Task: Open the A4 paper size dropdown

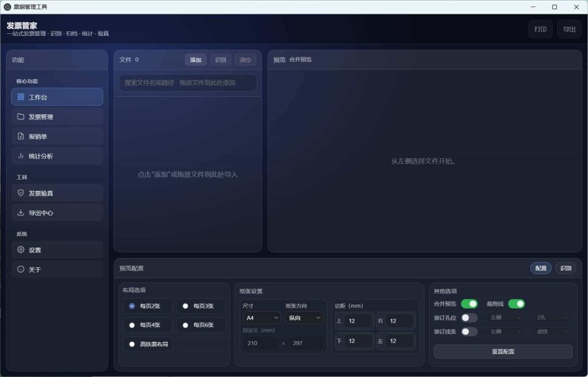Action: [261, 318]
